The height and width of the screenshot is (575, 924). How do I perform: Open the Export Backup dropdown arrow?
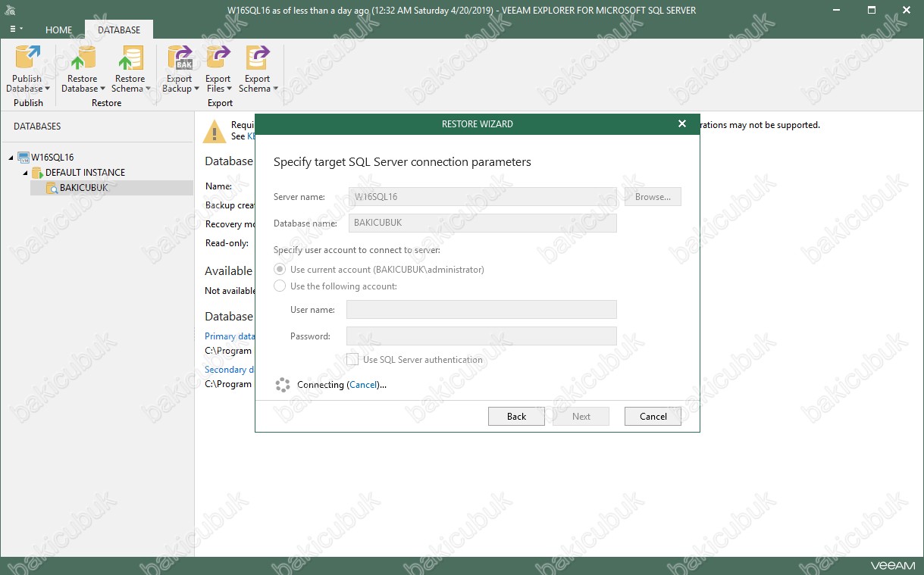[197, 89]
